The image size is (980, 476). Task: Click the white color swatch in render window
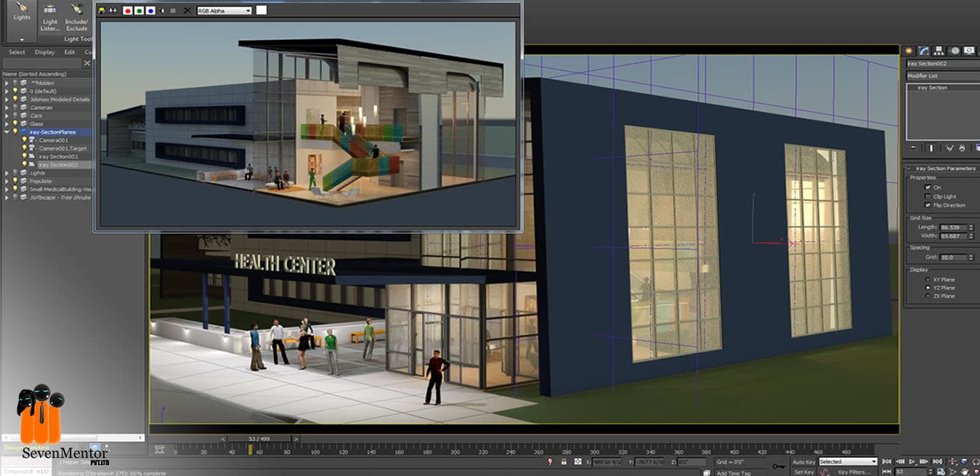pos(262,11)
